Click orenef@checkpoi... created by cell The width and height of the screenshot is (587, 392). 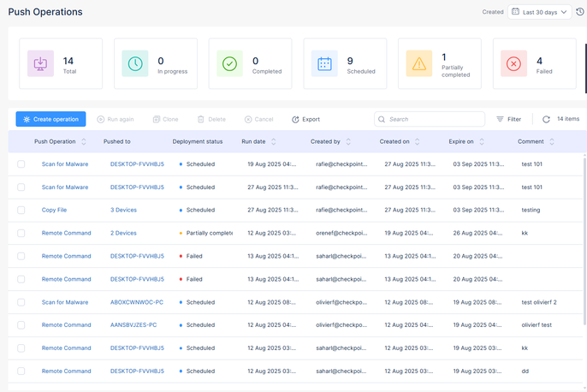[341, 233]
